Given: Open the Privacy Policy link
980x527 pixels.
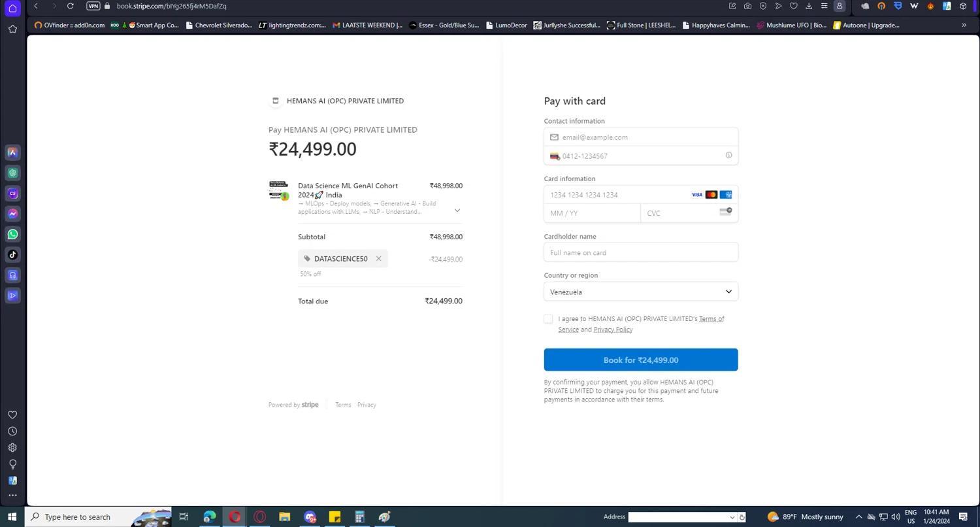Looking at the screenshot, I should tap(613, 330).
